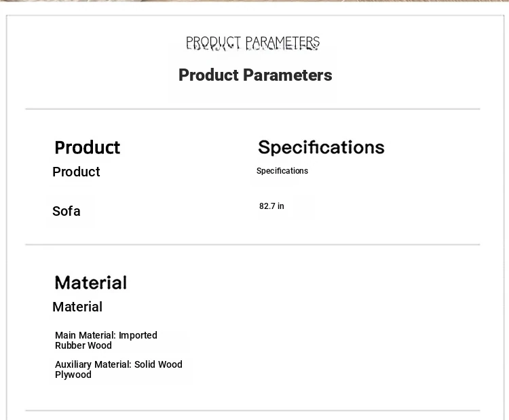The image size is (509, 420).
Task: Select the "Sofa" product name text
Action: [67, 211]
